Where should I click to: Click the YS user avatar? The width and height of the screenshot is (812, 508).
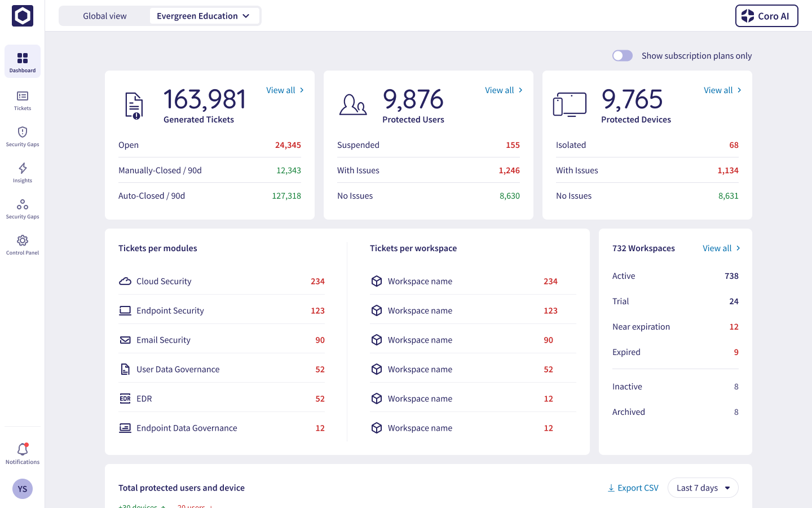[x=23, y=489]
